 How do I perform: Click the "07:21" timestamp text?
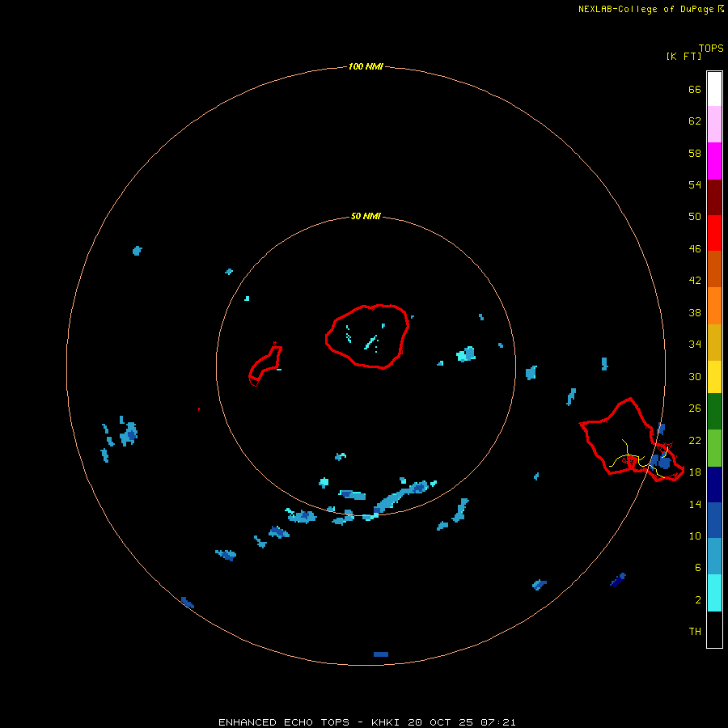(497, 722)
